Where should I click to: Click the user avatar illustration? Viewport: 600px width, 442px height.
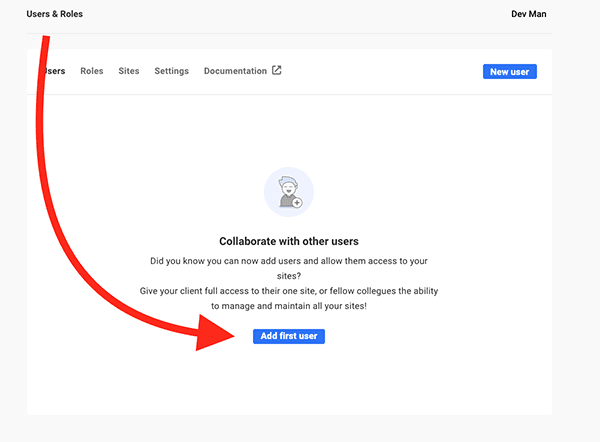(x=289, y=192)
